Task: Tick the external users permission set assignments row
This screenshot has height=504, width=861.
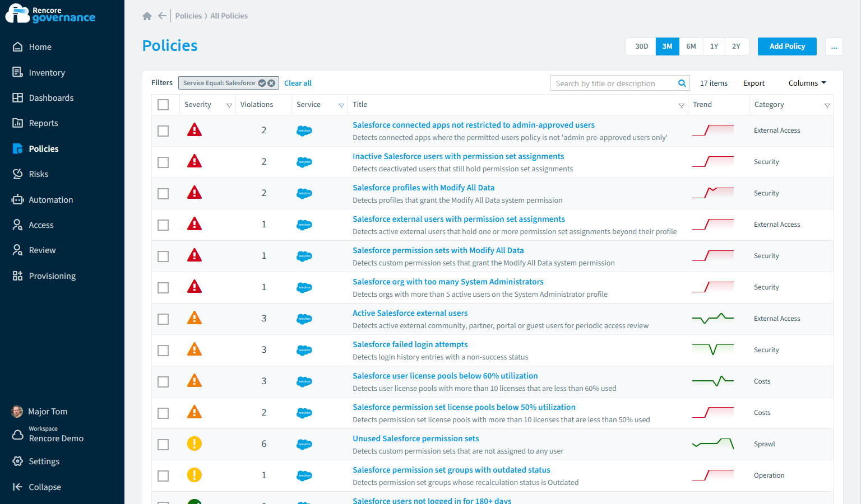Action: [163, 225]
